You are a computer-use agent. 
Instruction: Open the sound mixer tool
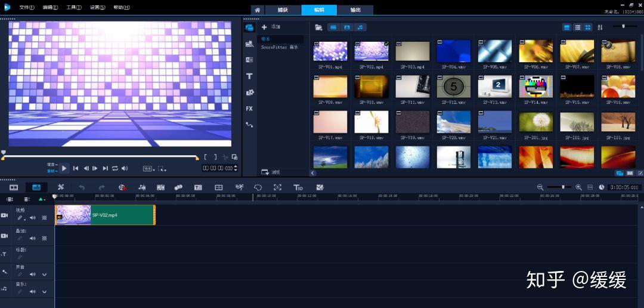pyautogui.click(x=142, y=187)
